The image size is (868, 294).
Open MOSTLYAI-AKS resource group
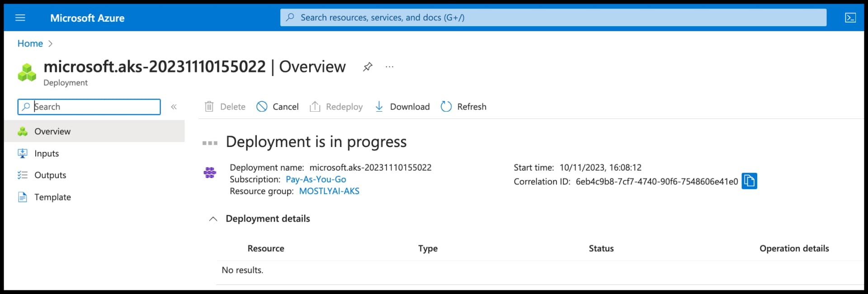coord(329,191)
